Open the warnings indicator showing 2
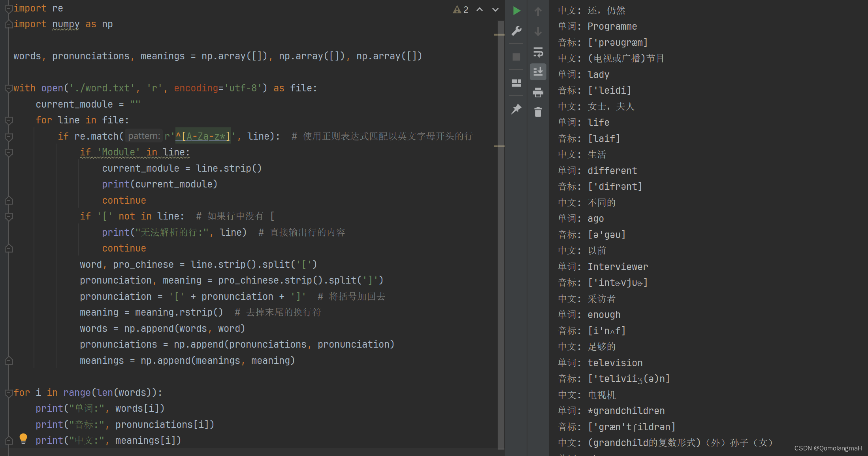868x456 pixels. [461, 10]
